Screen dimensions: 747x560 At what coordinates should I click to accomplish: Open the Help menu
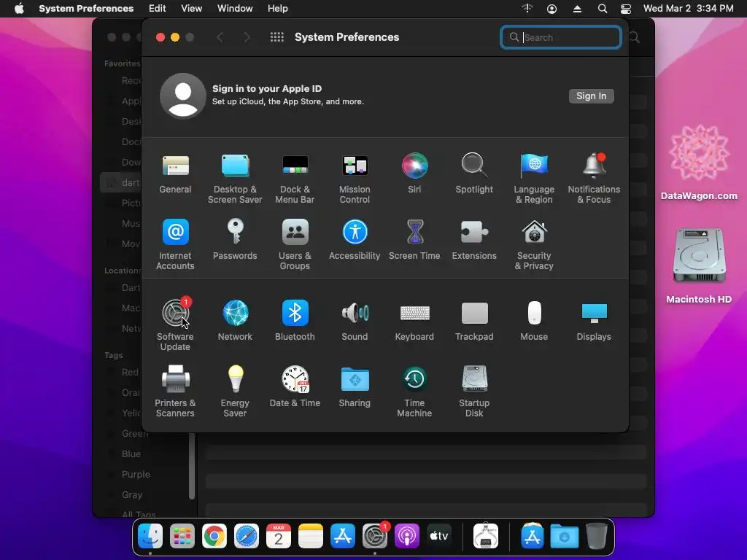tap(277, 9)
